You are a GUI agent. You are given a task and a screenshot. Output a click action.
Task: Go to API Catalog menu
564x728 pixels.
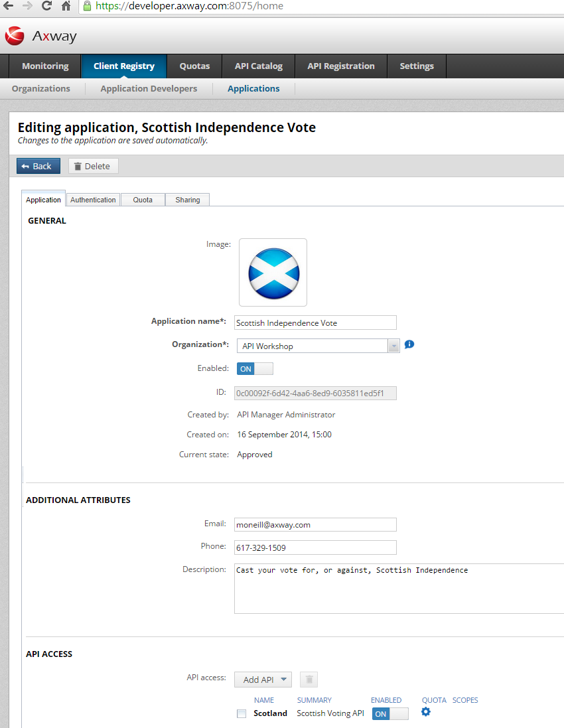point(259,66)
